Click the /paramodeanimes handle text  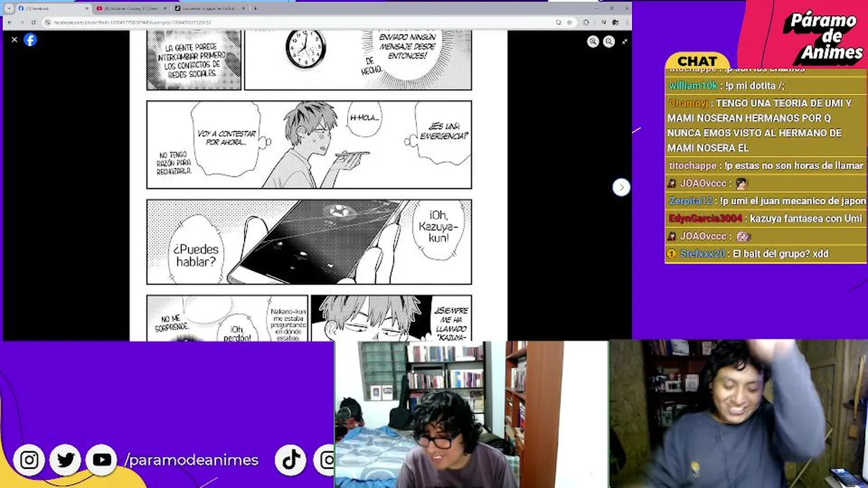192,460
